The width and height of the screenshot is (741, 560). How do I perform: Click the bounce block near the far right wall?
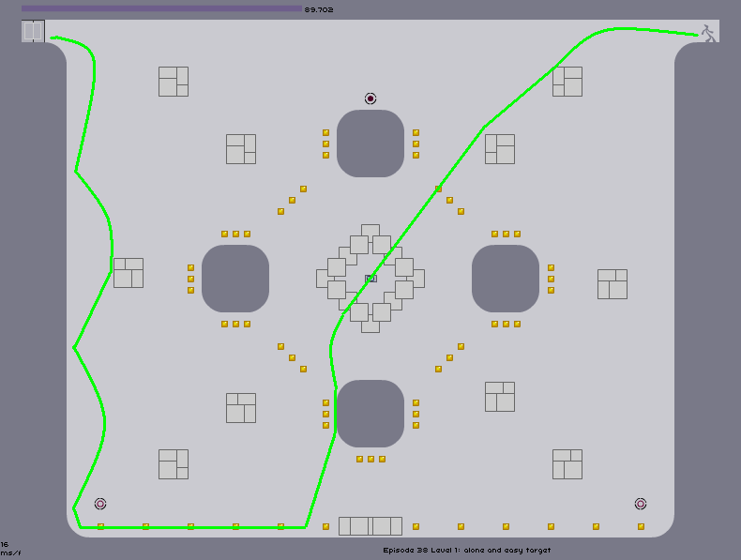(612, 284)
